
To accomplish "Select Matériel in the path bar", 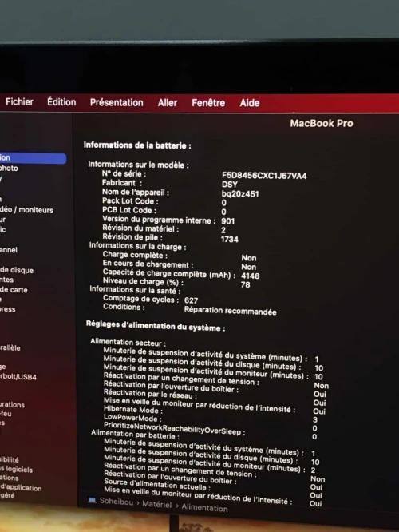I will pyautogui.click(x=156, y=504).
